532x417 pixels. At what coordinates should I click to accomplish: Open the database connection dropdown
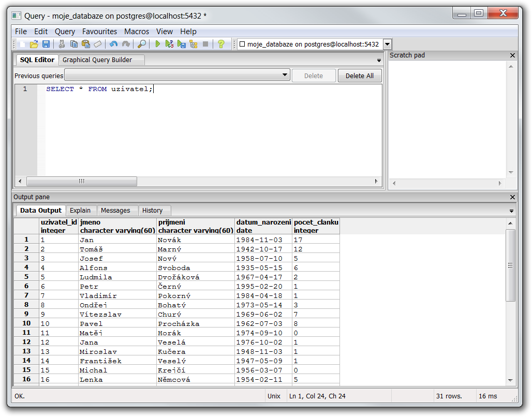point(387,44)
